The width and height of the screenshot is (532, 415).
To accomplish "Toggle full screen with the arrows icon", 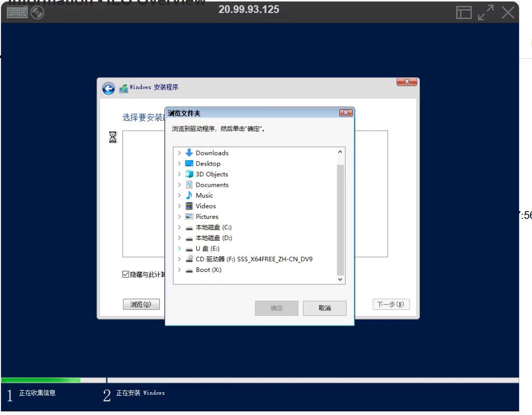I will pos(486,12).
